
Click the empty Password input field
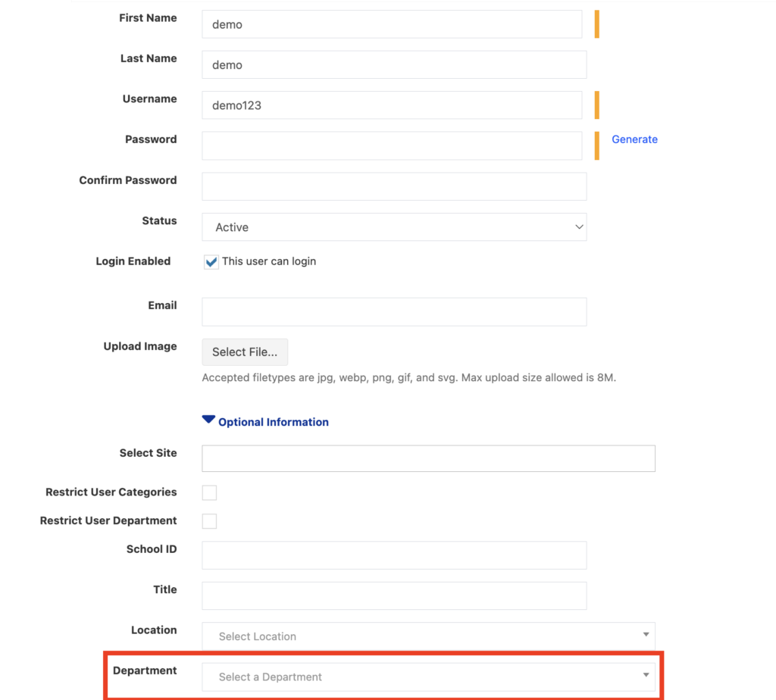pos(391,146)
